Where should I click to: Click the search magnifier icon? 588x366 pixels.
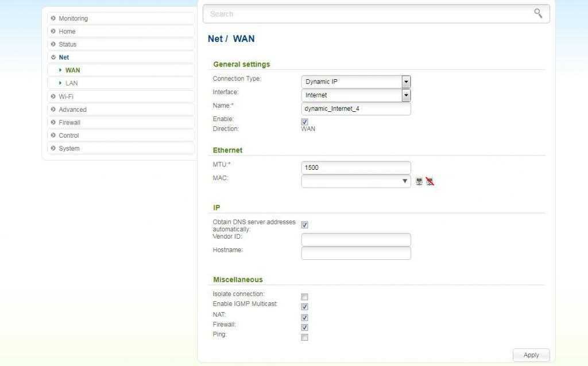tap(538, 13)
